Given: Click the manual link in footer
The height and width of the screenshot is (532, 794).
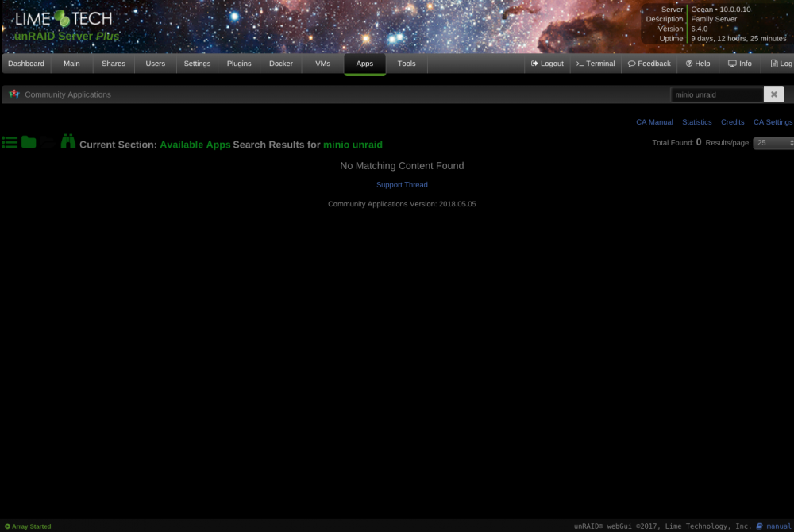Looking at the screenshot, I should pyautogui.click(x=778, y=526).
